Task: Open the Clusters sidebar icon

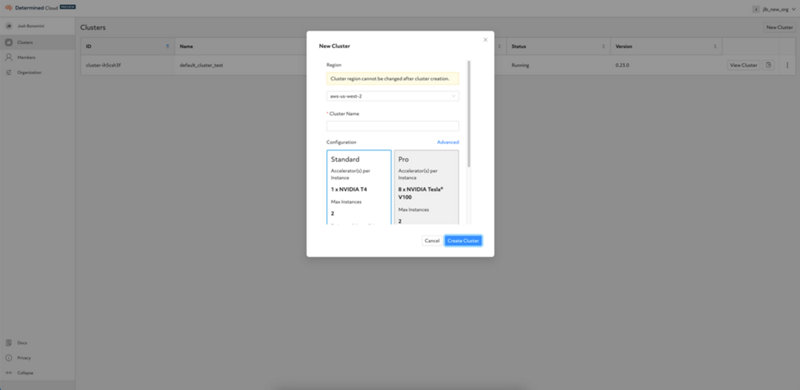Action: click(x=9, y=42)
